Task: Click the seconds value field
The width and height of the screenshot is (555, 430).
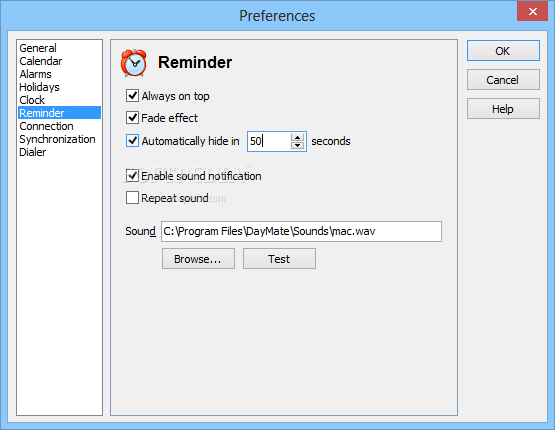Action: pyautogui.click(x=269, y=141)
